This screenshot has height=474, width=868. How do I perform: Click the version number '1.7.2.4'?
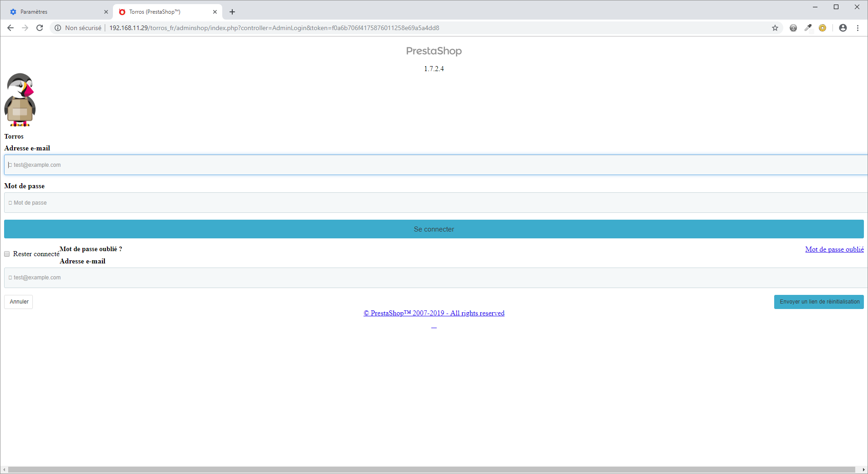click(x=434, y=69)
